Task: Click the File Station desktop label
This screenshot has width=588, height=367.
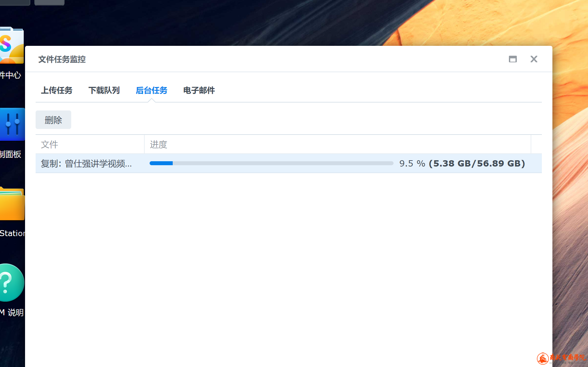Action: coord(12,233)
